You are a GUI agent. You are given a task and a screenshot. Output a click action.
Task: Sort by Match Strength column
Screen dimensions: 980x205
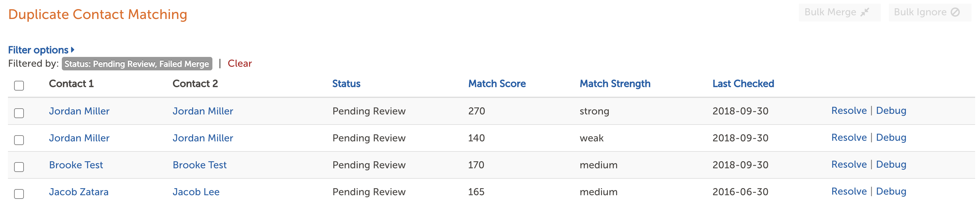point(615,84)
